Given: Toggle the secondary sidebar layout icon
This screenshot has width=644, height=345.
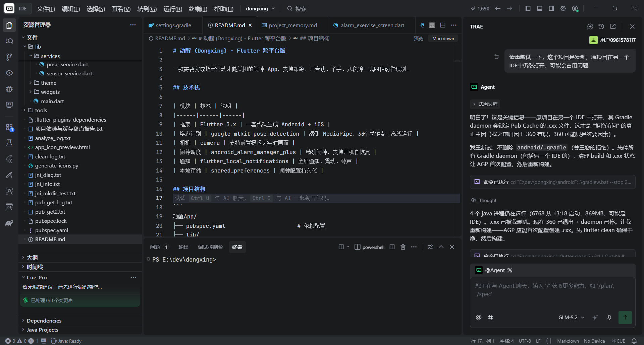Looking at the screenshot, I should pyautogui.click(x=551, y=8).
